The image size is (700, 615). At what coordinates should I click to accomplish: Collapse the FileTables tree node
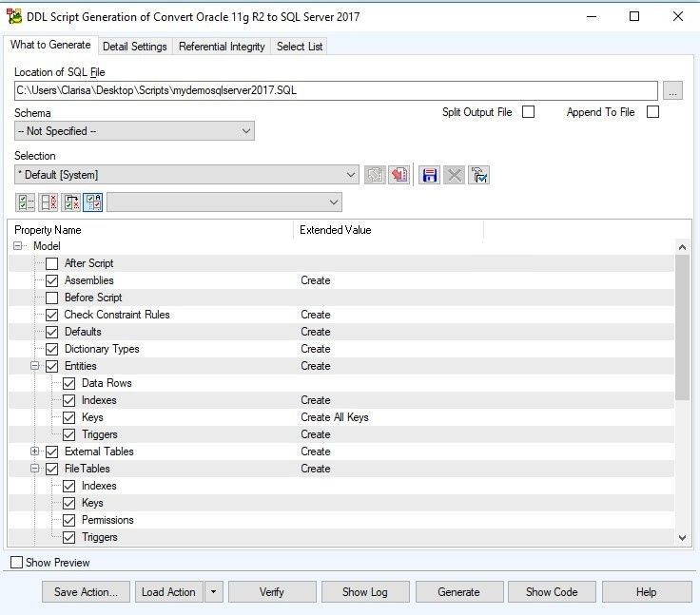pos(35,469)
